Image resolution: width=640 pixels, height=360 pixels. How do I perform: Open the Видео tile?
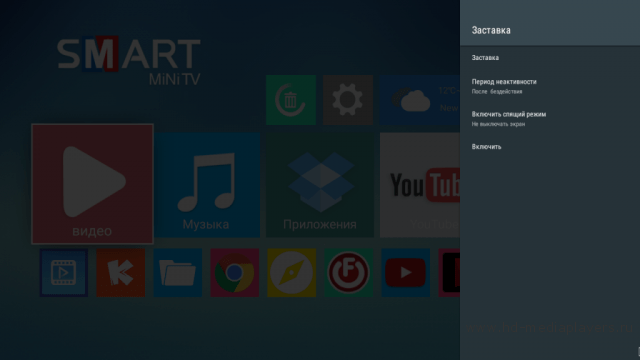point(92,184)
